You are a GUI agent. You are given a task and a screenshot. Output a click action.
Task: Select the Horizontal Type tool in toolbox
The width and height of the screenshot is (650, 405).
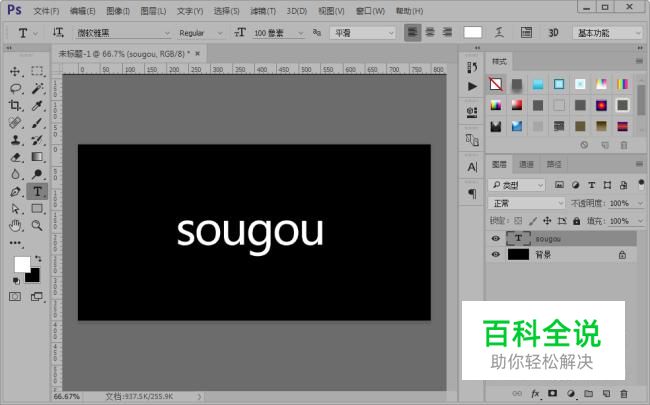point(37,192)
